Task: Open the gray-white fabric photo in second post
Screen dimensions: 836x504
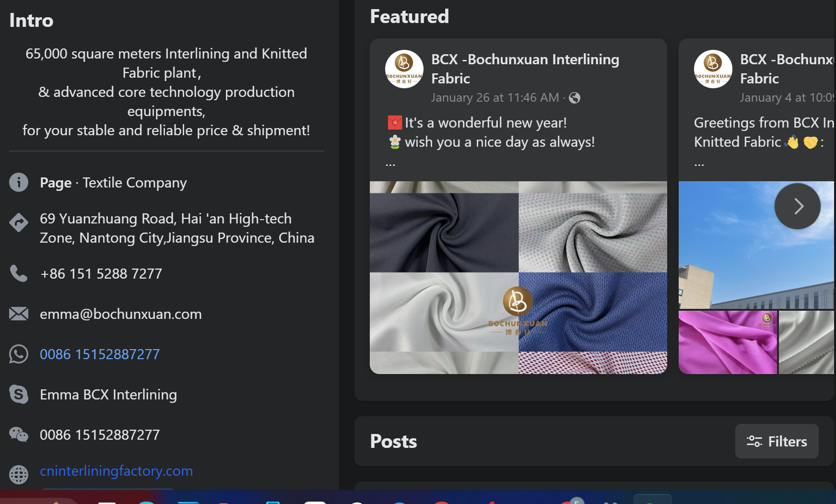Action: point(807,342)
